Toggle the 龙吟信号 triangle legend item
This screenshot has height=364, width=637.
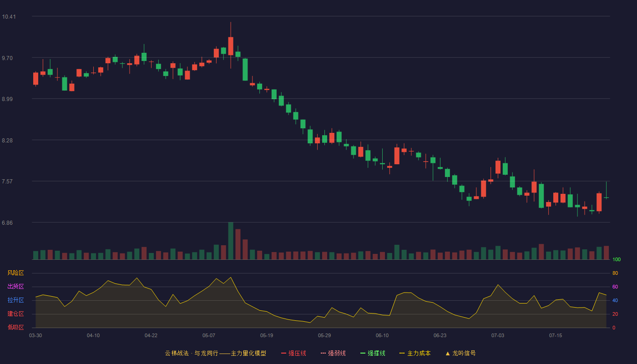click(460, 353)
